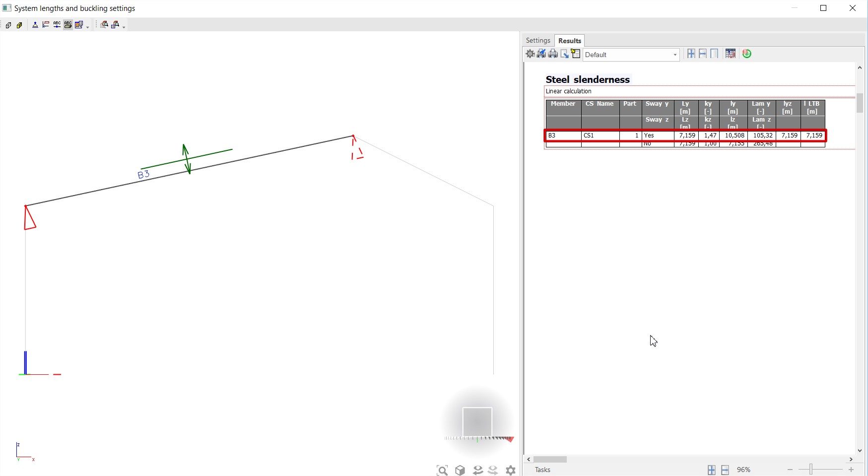
Task: Click the wireframe box view icon
Action: coord(8,25)
